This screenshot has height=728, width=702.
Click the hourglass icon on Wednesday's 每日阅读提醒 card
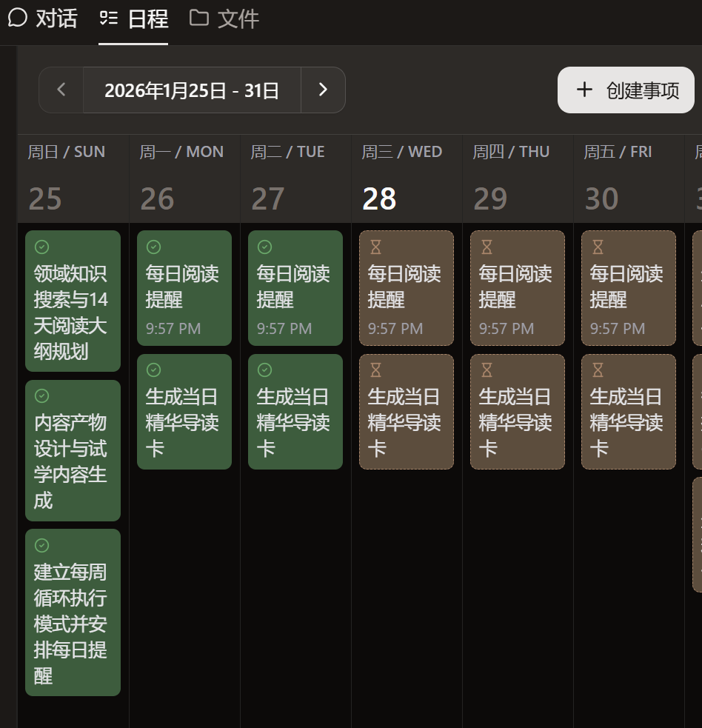point(374,247)
